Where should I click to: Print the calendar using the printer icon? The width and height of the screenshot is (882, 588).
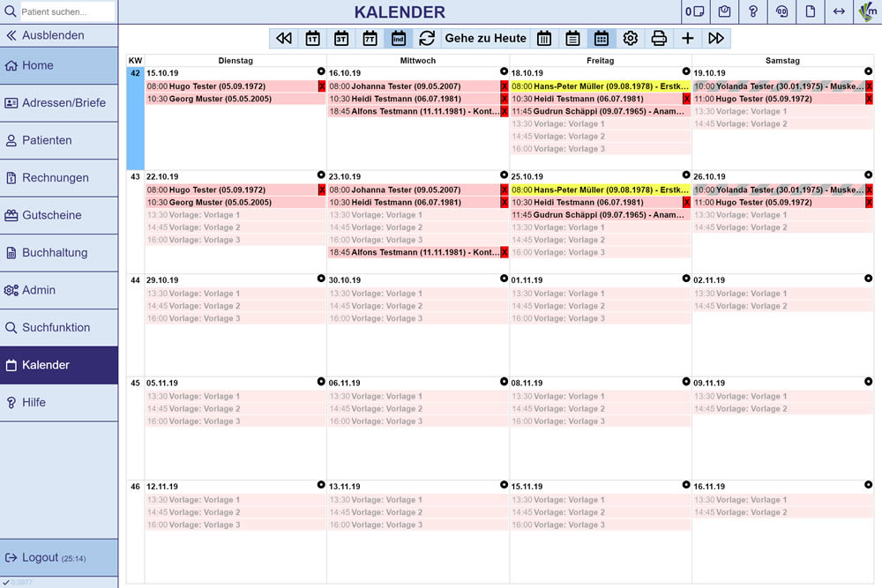659,38
